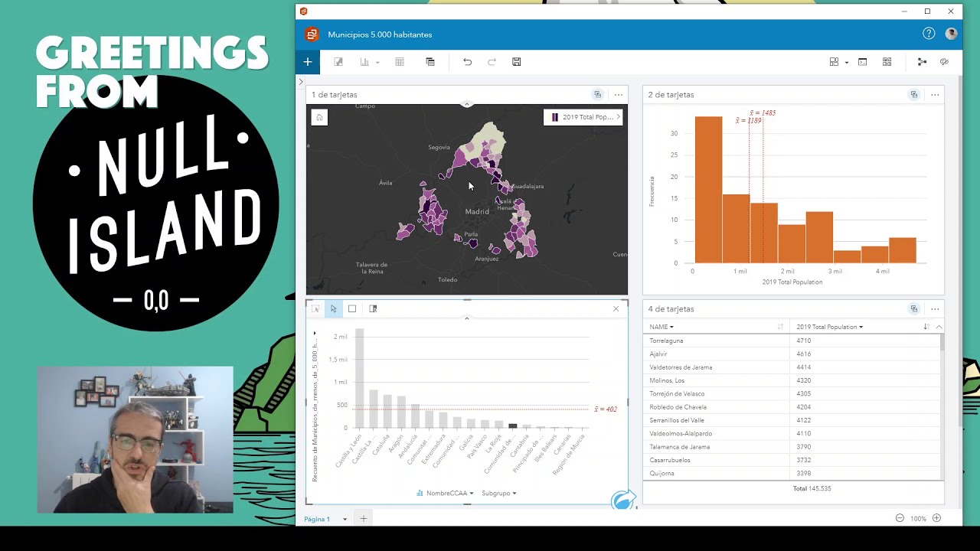Open more options on card 1

pyautogui.click(x=619, y=95)
